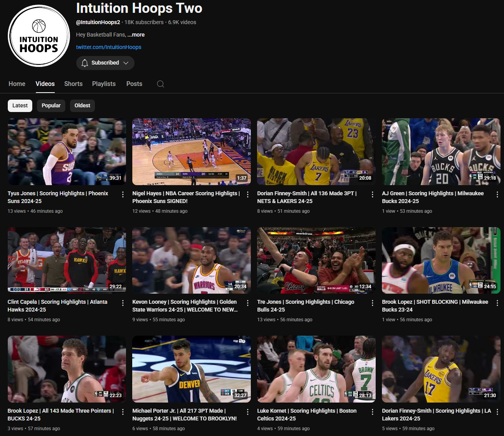Go to the Home tab
The height and width of the screenshot is (436, 504).
[x=17, y=84]
